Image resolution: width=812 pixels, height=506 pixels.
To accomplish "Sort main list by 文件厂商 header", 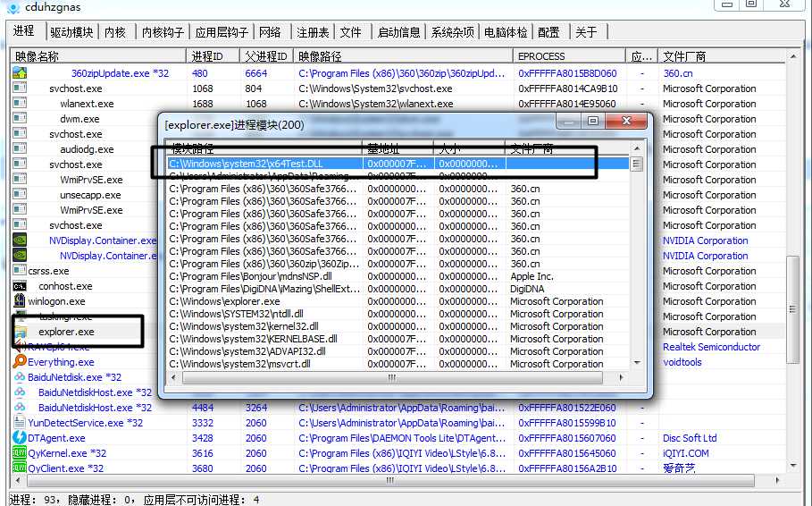I will coord(722,56).
